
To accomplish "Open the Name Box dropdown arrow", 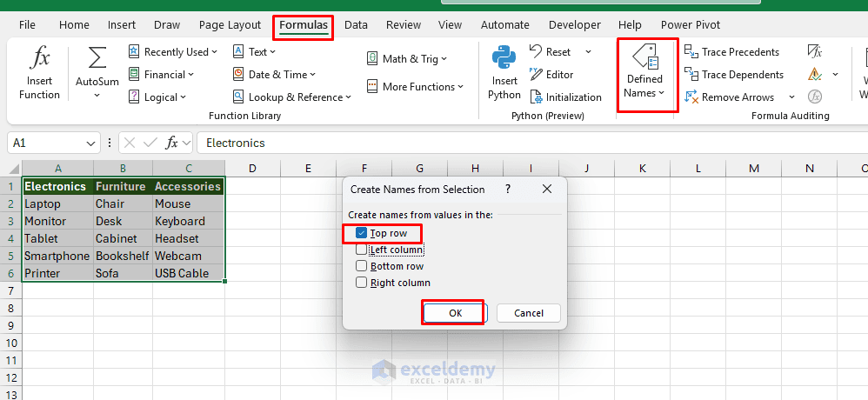I will [x=91, y=143].
